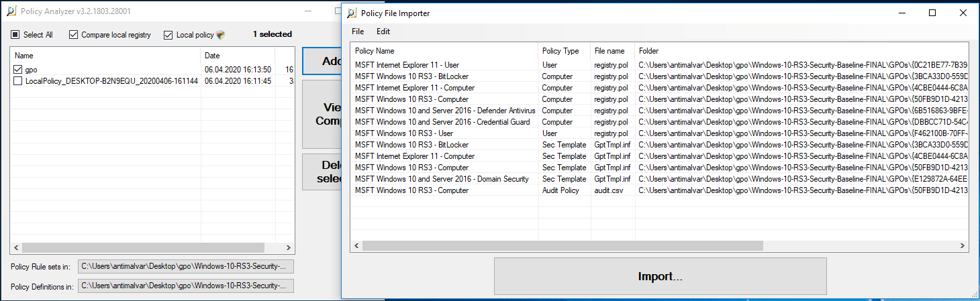Click the Policy Rule sets path field

click(186, 267)
